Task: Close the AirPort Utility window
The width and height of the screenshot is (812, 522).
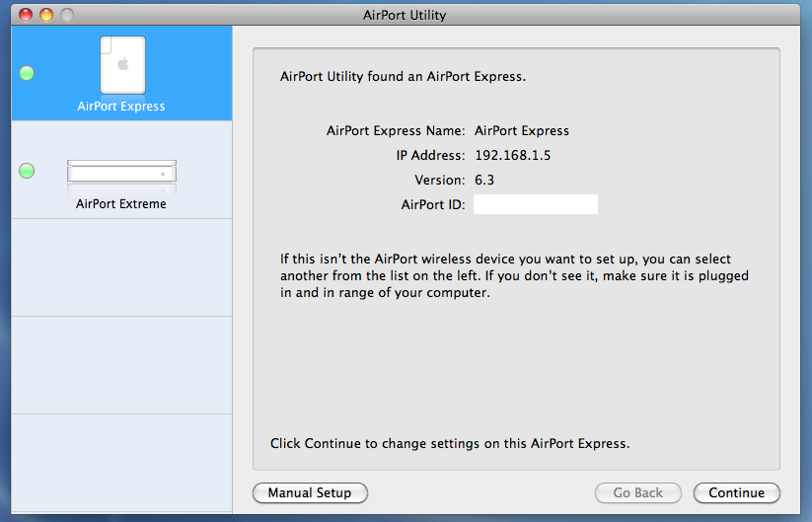Action: pos(26,15)
